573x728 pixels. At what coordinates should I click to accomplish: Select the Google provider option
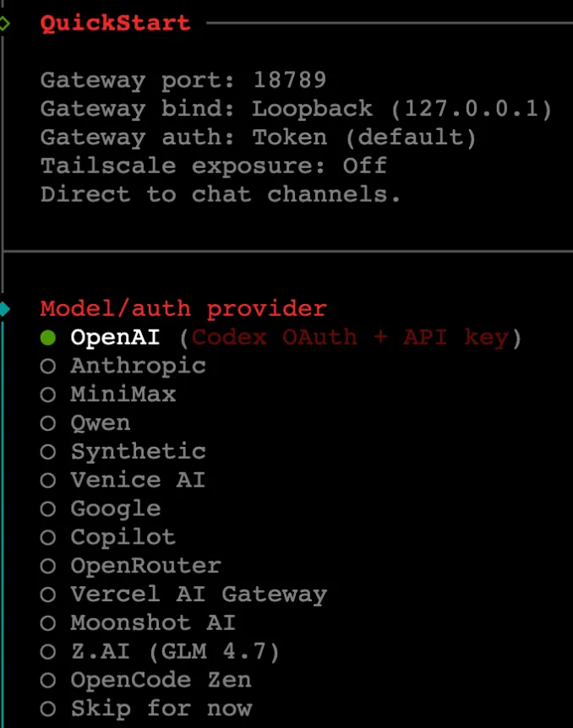coord(48,509)
